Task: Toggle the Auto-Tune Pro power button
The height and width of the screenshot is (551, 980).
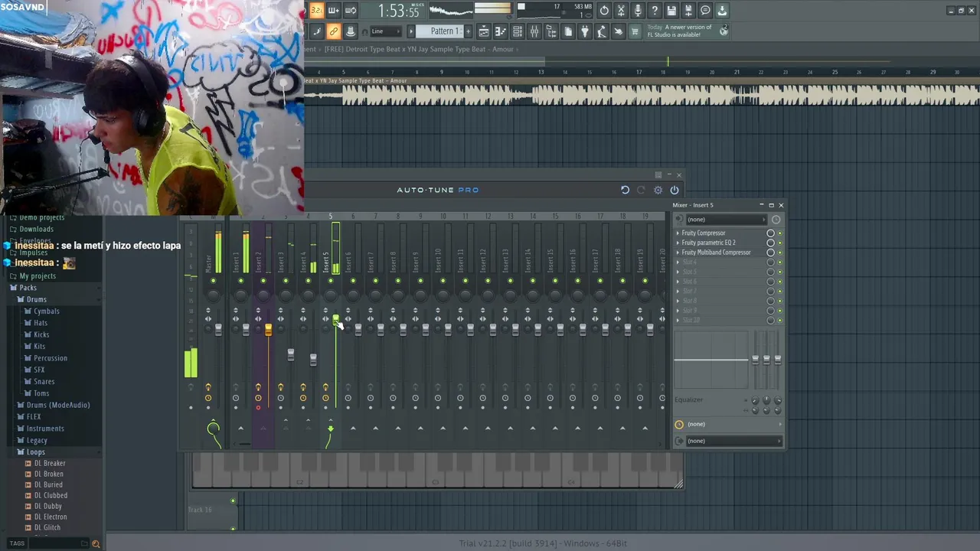Action: point(675,190)
